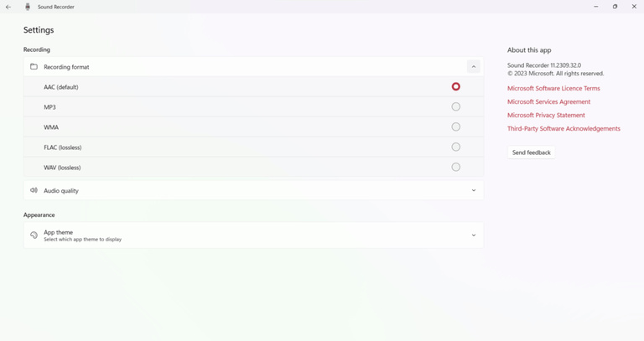The image size is (644, 341).
Task: Click the Sound Recorder microphone app icon
Action: pos(28,7)
